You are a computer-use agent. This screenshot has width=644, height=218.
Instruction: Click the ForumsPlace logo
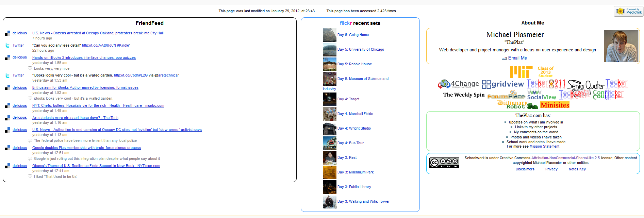[x=506, y=96]
